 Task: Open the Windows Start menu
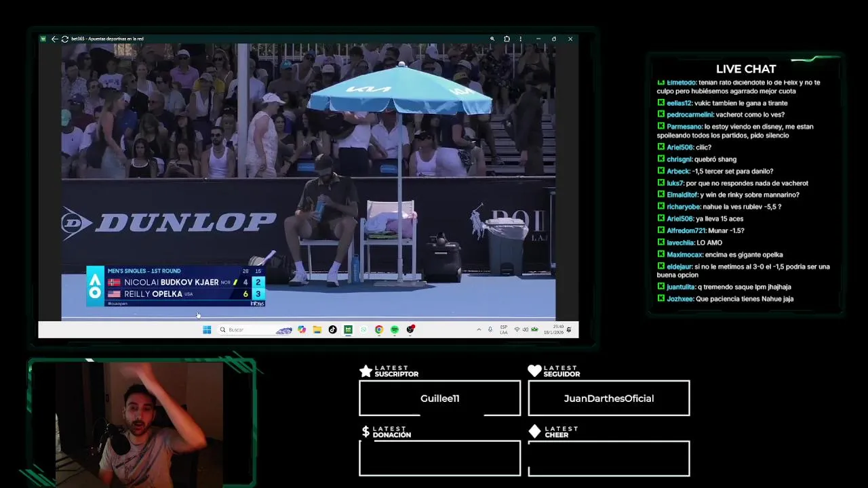pyautogui.click(x=207, y=329)
